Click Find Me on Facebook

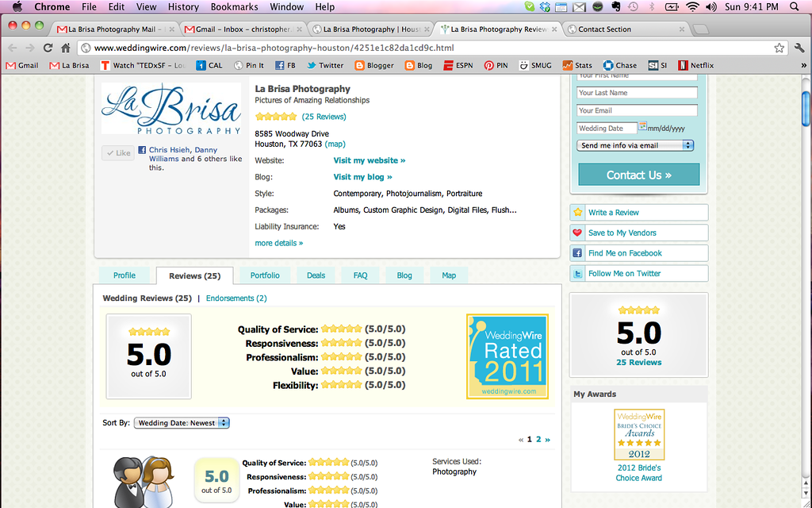click(638, 253)
